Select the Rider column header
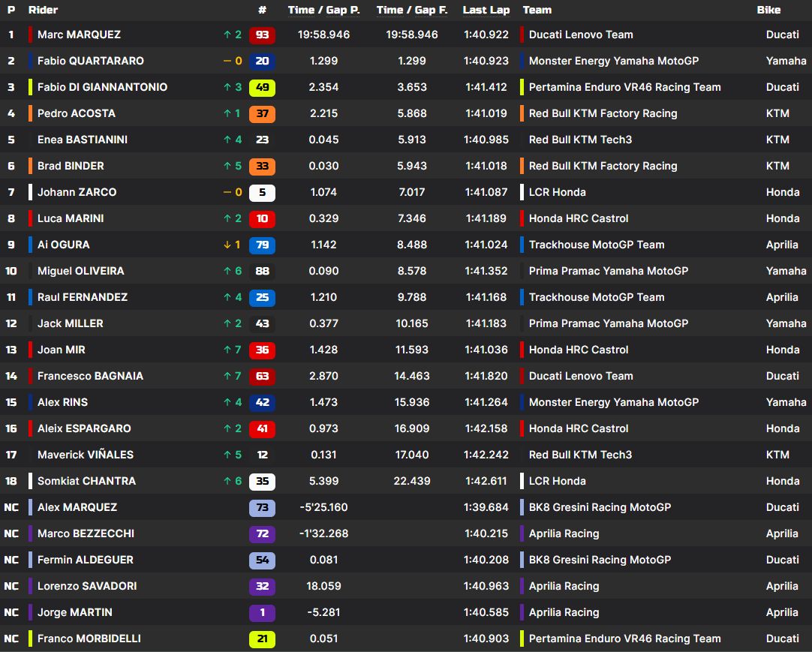The height and width of the screenshot is (652, 812). coord(43,10)
